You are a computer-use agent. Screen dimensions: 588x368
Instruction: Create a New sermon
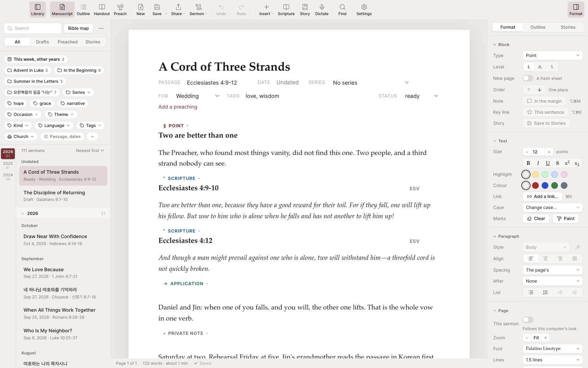tap(140, 10)
